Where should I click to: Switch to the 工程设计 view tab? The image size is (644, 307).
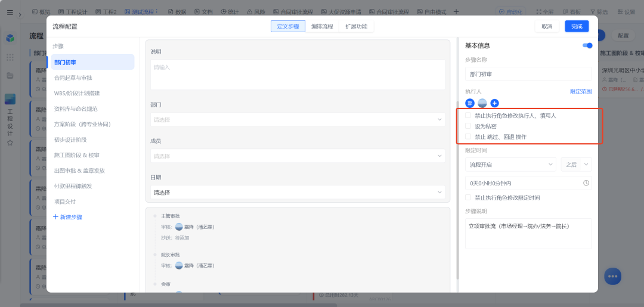(x=74, y=12)
